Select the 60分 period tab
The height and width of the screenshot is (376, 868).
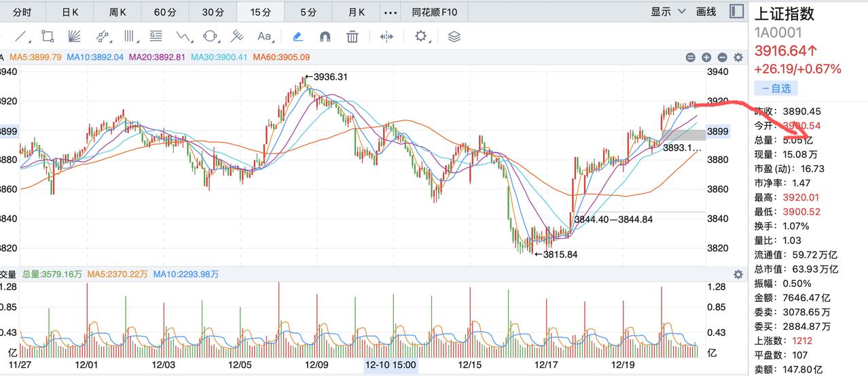[x=165, y=12]
